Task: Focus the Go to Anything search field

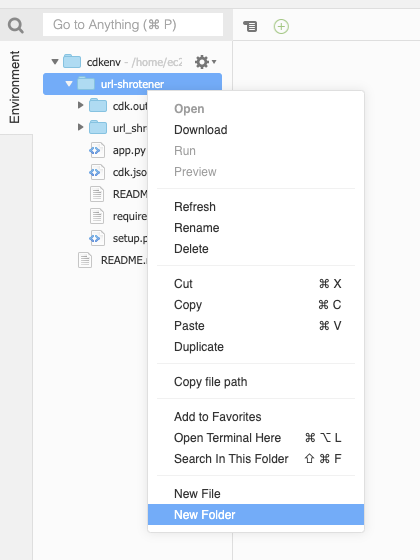Action: point(133,25)
